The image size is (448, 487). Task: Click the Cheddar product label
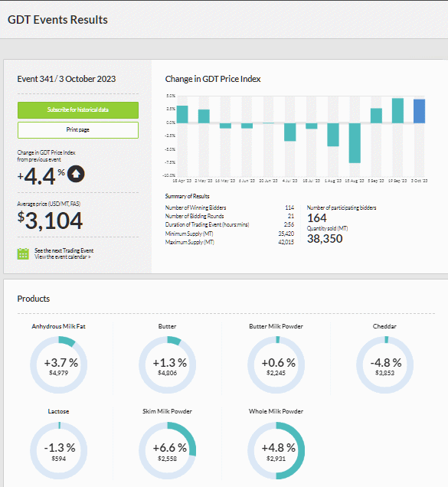[x=384, y=326]
